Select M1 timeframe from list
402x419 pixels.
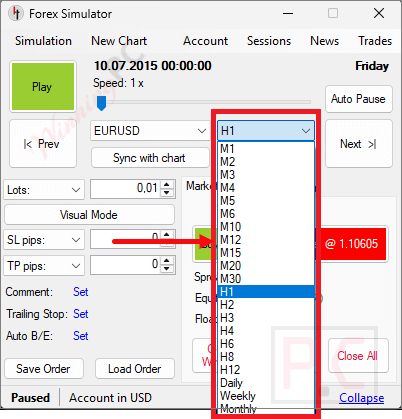point(266,149)
